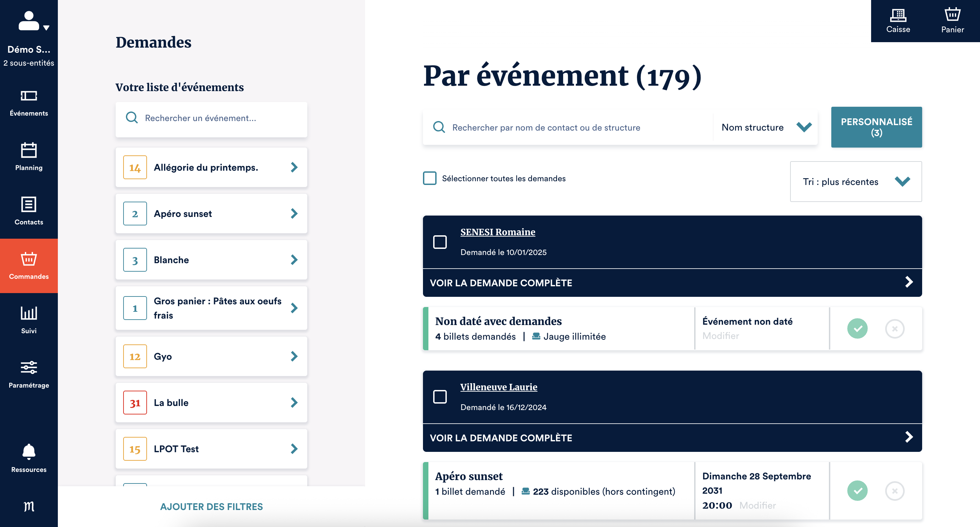The image size is (980, 527).
Task: Open the Nom structure dropdown
Action: coord(765,128)
